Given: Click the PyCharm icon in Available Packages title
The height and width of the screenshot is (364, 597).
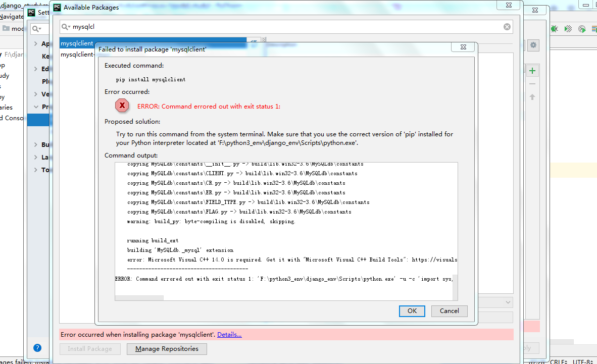Looking at the screenshot, I should tap(57, 7).
